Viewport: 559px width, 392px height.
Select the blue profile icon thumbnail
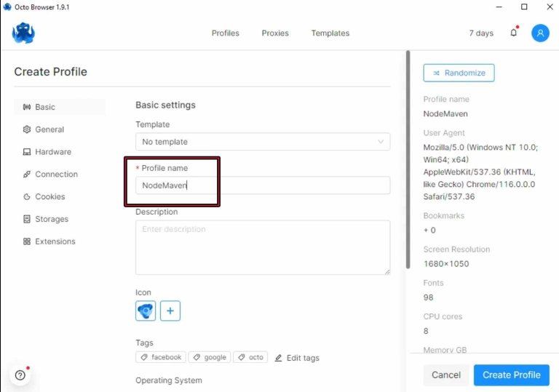click(146, 311)
